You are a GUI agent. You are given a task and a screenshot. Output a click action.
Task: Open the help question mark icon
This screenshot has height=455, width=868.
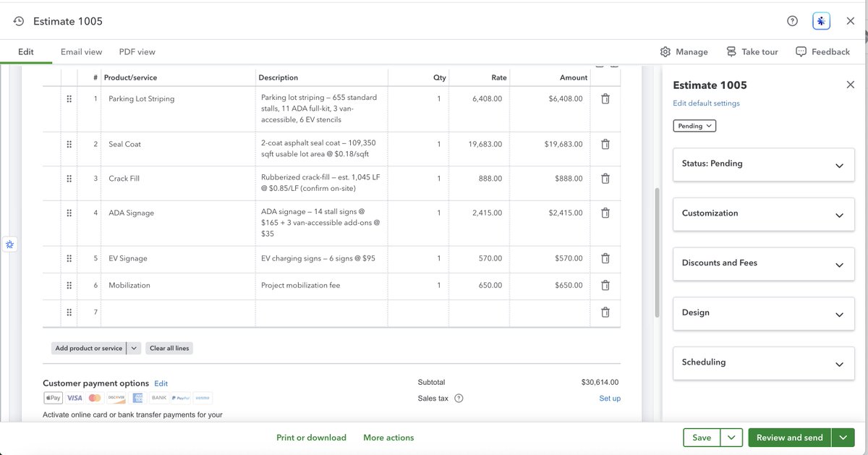coord(792,22)
